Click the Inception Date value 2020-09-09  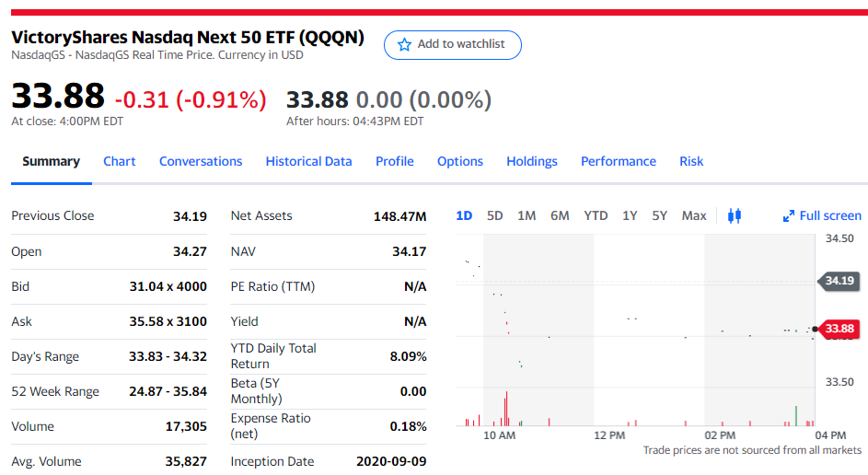(391, 461)
